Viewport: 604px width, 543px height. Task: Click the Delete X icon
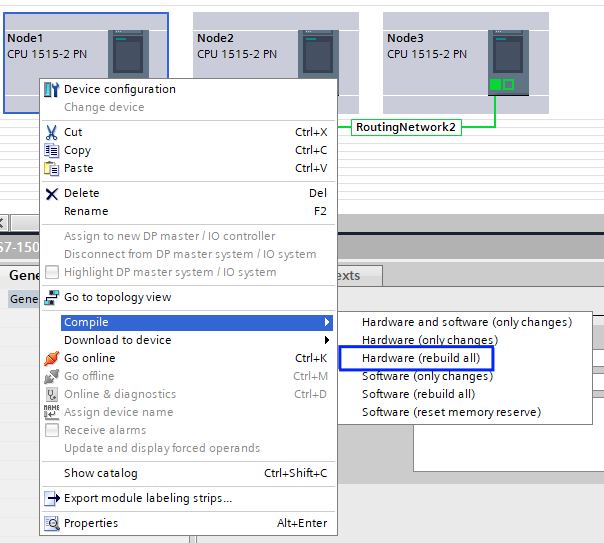(52, 193)
